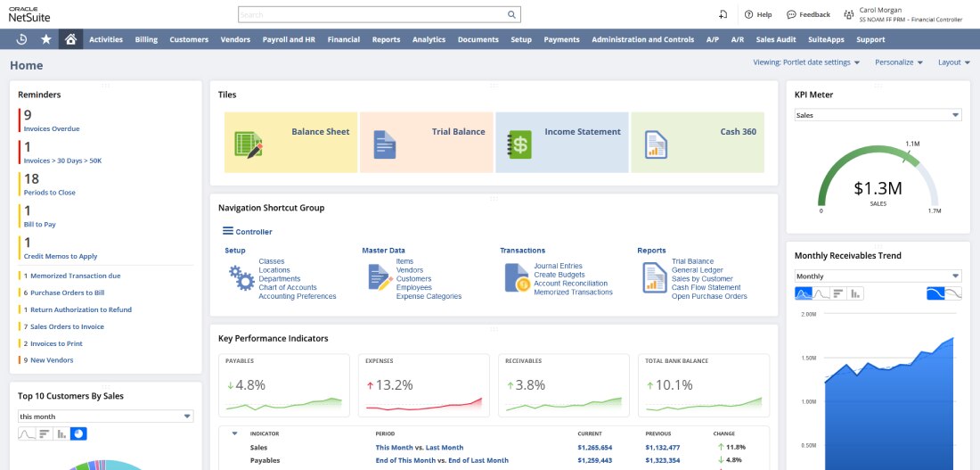Open the Income Statement tile
Screen dimensions: 980x470
562,142
